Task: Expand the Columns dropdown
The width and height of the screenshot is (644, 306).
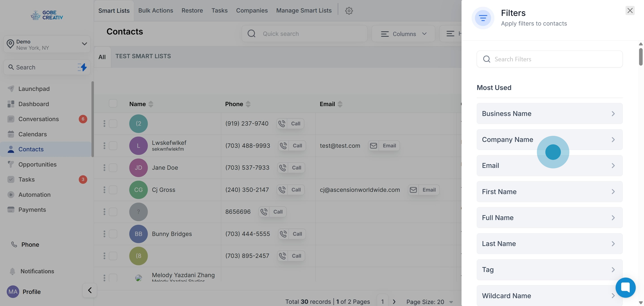Action: [403, 34]
